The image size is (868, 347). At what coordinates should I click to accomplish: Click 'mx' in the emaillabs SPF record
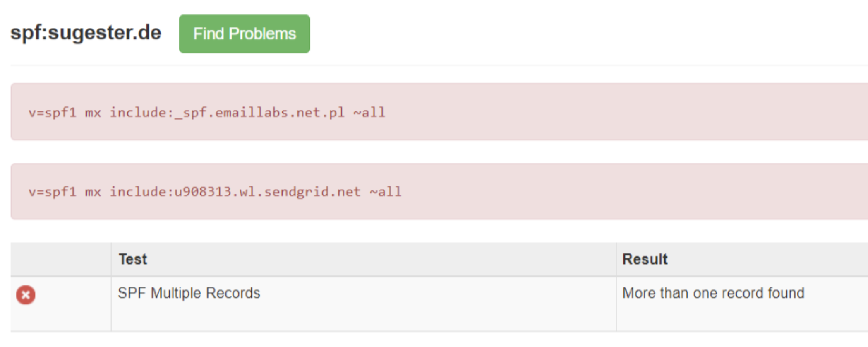[93, 113]
